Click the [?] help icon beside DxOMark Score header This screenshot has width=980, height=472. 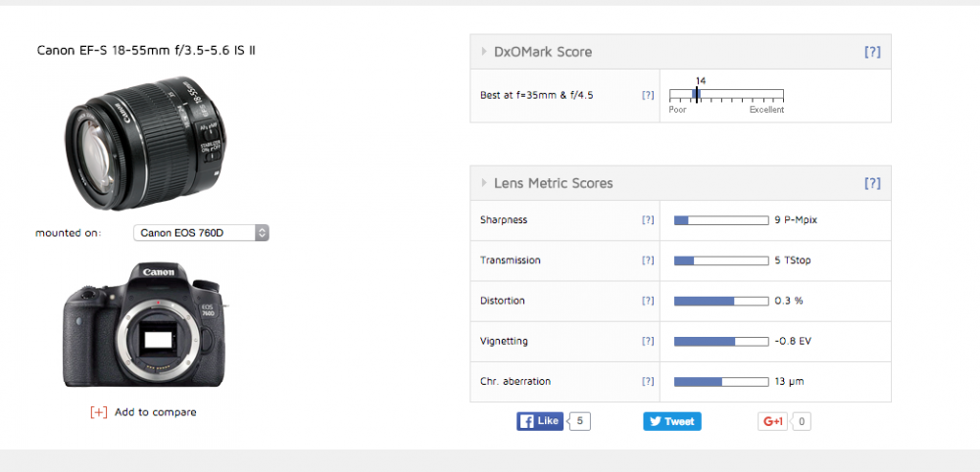pyautogui.click(x=872, y=52)
